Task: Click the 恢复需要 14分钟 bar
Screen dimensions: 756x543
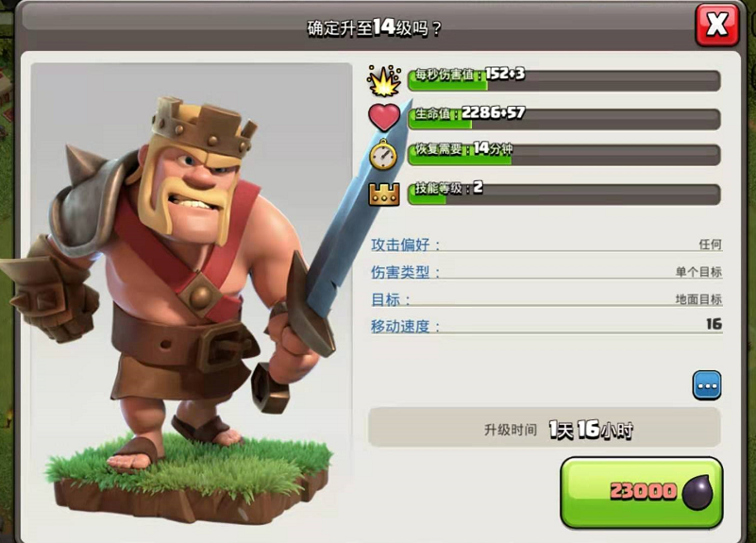Action: coord(564,155)
